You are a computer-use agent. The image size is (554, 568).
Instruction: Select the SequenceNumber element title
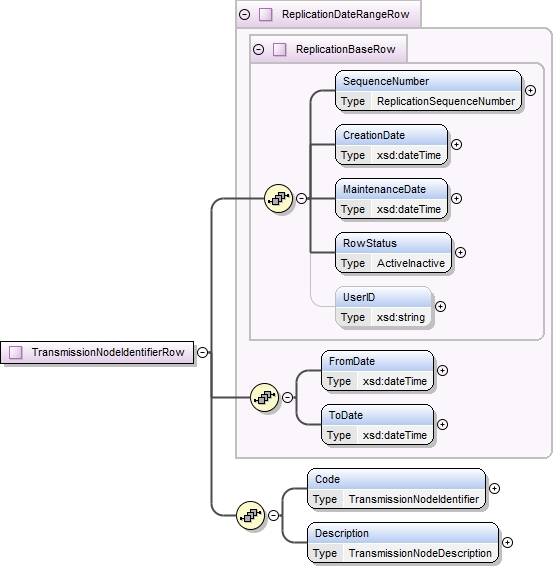[386, 81]
